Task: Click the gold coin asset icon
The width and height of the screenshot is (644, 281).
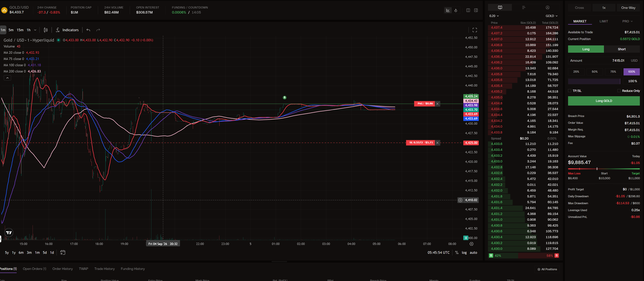Action: [x=4, y=10]
